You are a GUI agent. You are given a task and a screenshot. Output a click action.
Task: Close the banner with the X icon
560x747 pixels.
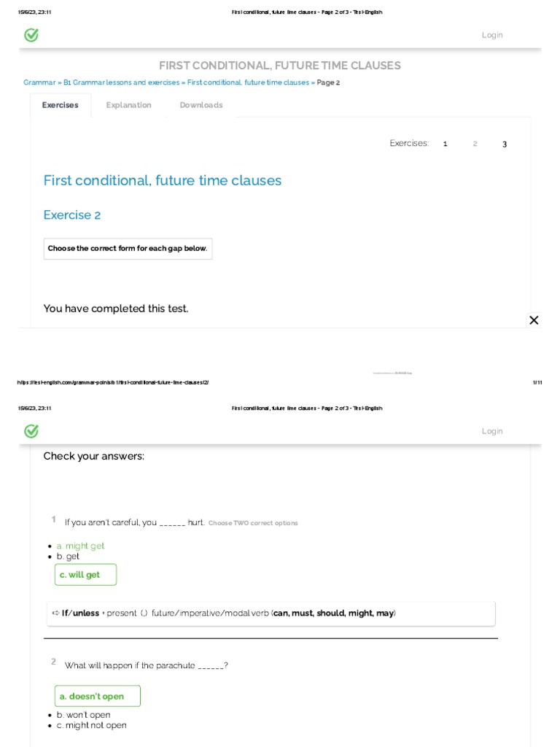tap(534, 320)
